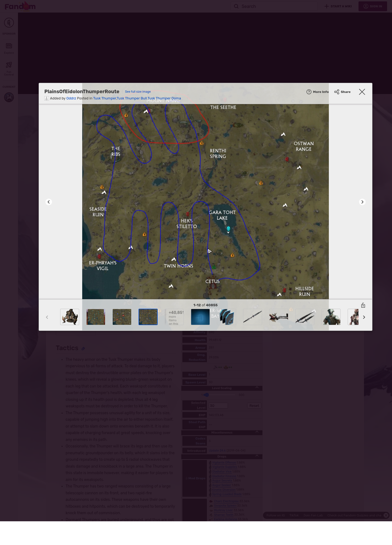Go to the previous image in lightbox
Viewport: 392px width, 545px height.
49,202
